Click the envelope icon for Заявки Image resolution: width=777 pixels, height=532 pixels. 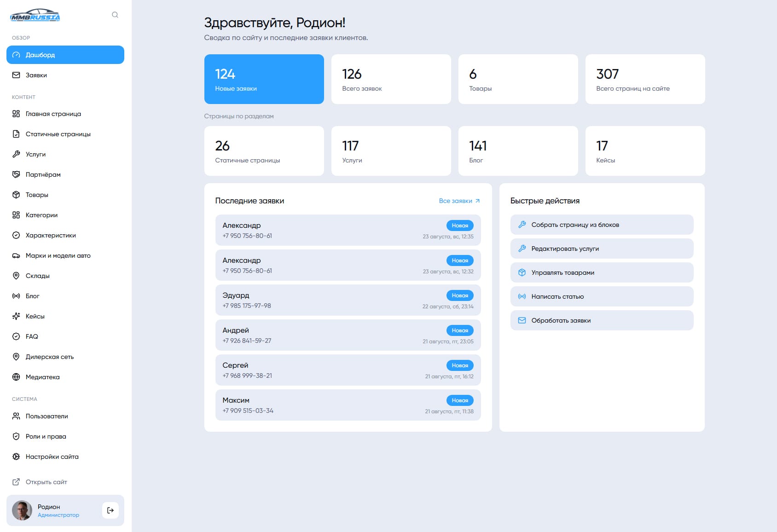pyautogui.click(x=16, y=75)
